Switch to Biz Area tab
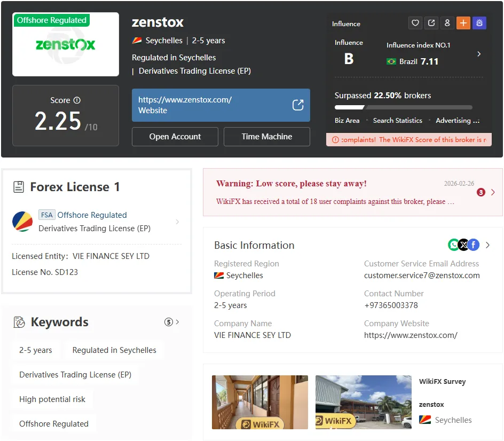 pyautogui.click(x=347, y=121)
